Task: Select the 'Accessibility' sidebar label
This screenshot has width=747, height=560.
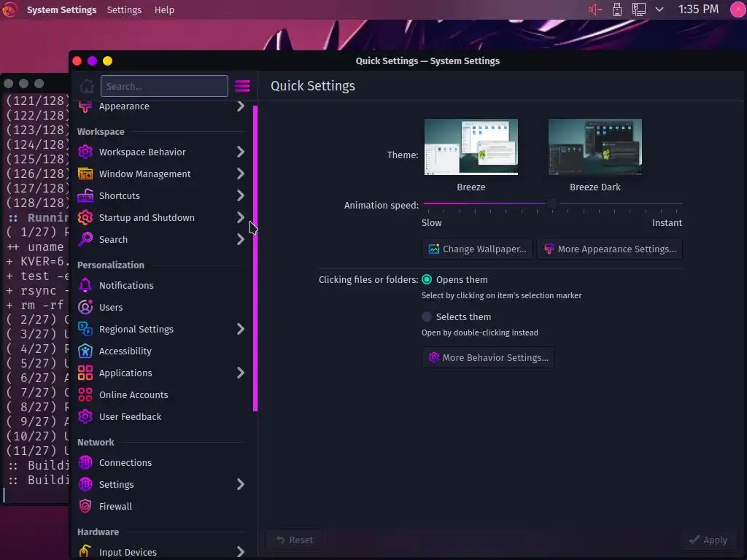Action: pyautogui.click(x=125, y=351)
